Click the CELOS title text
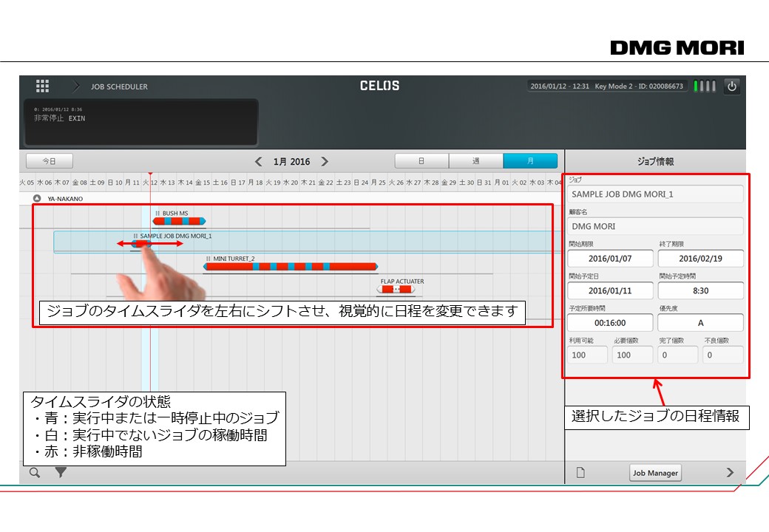This screenshot has width=769, height=532. pos(379,86)
